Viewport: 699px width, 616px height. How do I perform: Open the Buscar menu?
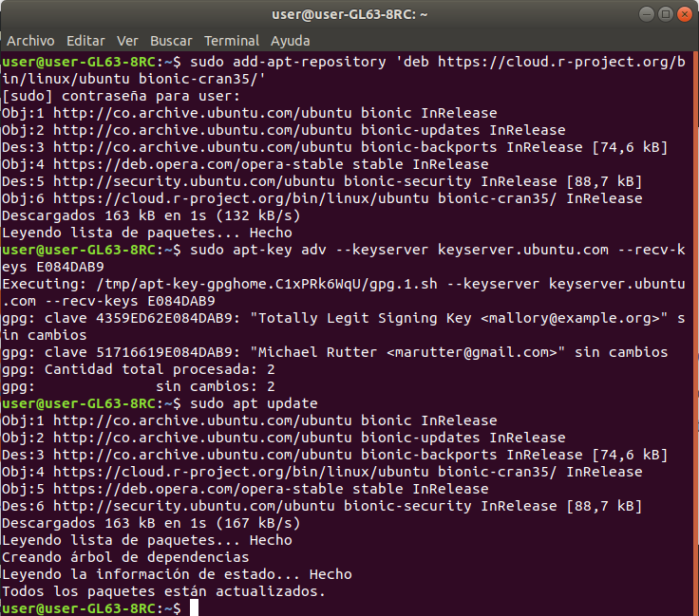tap(171, 41)
